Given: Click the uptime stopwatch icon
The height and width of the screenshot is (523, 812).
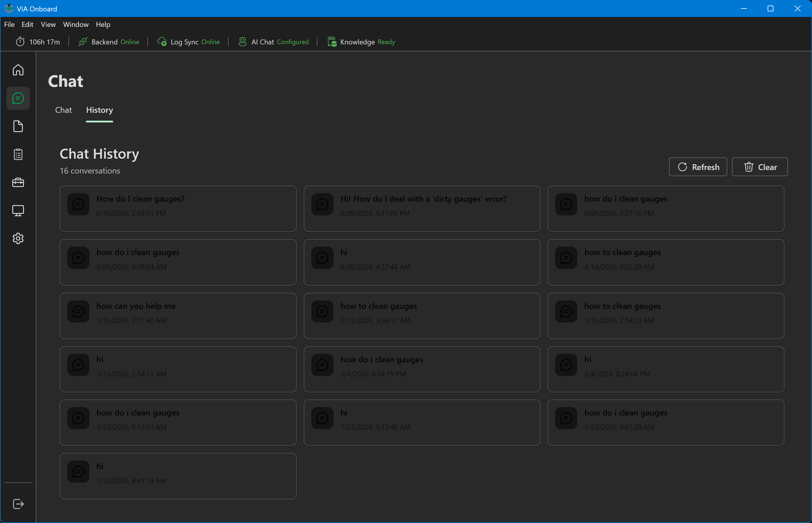Looking at the screenshot, I should pos(20,42).
